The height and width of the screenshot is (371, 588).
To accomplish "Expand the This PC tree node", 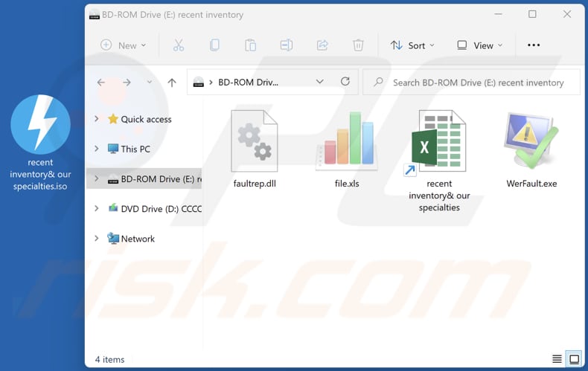I will click(x=97, y=149).
